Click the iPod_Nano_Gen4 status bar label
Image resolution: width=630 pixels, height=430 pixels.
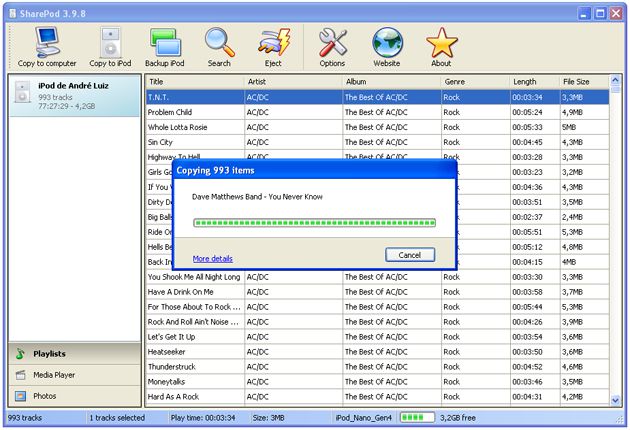(364, 418)
